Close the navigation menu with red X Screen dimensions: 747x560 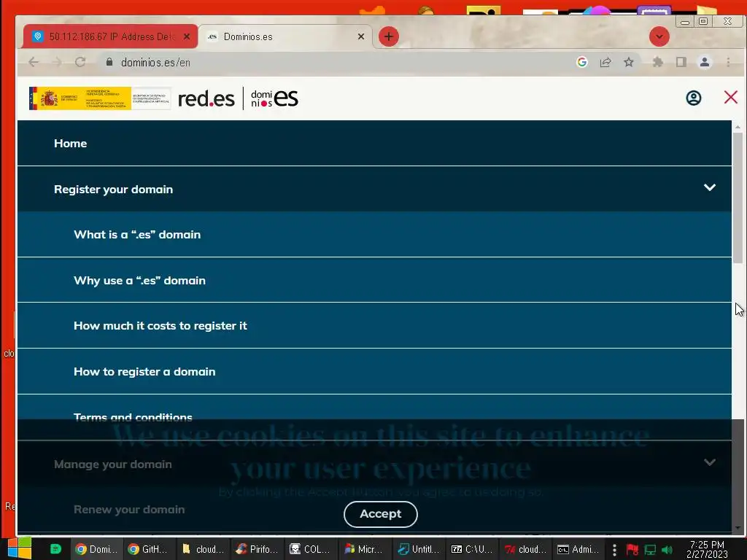click(730, 98)
